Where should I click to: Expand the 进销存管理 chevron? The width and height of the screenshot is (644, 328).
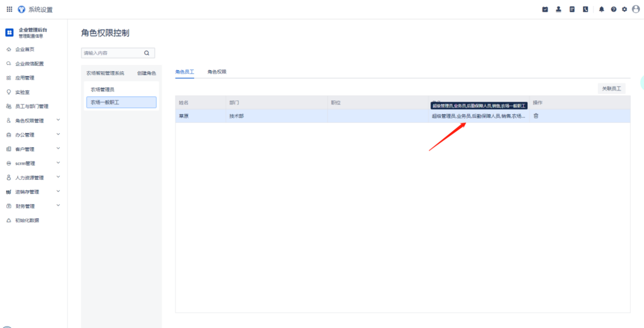(58, 191)
